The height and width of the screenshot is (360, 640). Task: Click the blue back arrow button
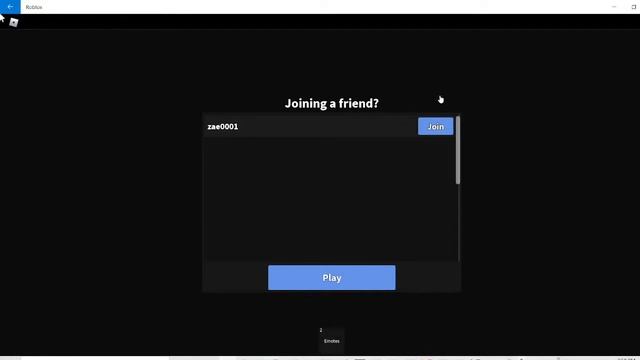(x=10, y=7)
